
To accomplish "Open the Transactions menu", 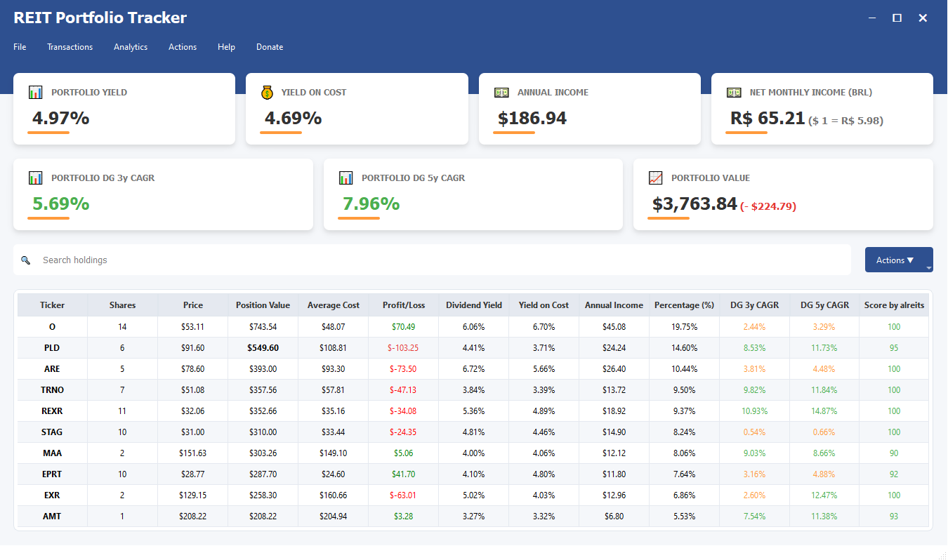I will tap(70, 47).
